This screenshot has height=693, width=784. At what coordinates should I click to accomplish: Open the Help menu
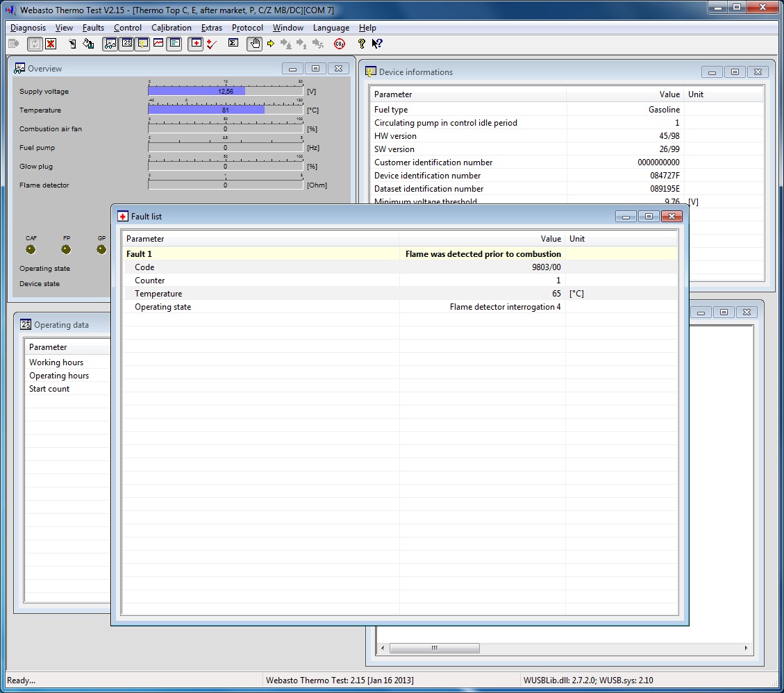click(367, 28)
